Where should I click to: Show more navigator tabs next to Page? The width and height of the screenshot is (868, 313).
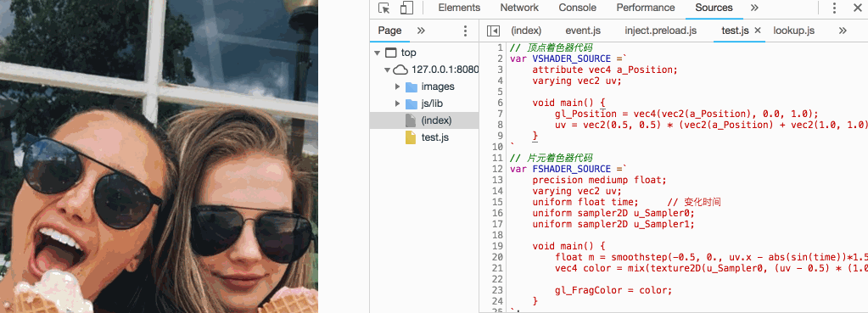[421, 31]
